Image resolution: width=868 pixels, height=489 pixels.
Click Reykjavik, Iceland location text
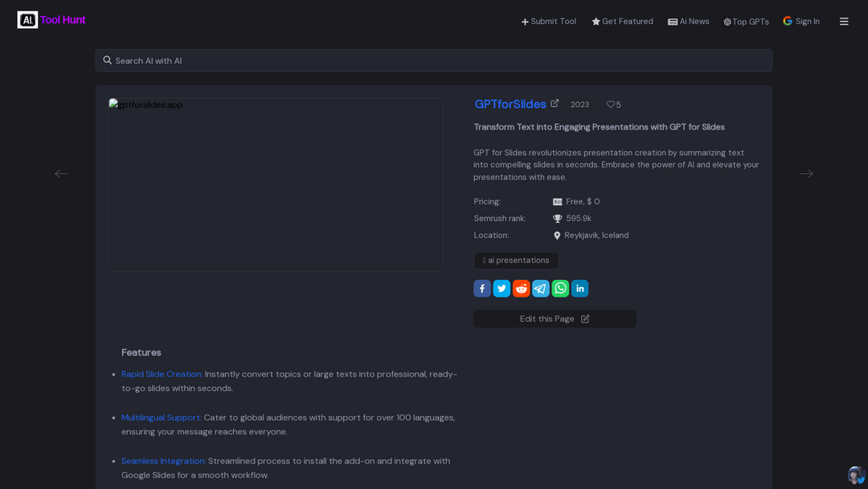596,236
